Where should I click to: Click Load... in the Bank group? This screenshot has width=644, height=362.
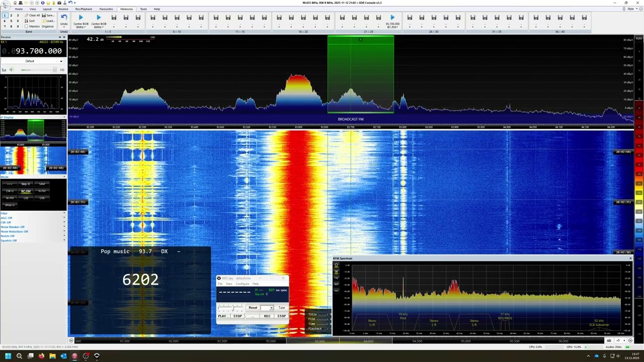coord(48,21)
